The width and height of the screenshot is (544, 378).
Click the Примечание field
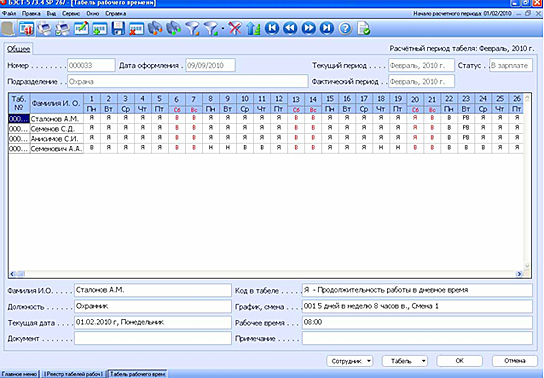[417, 338]
